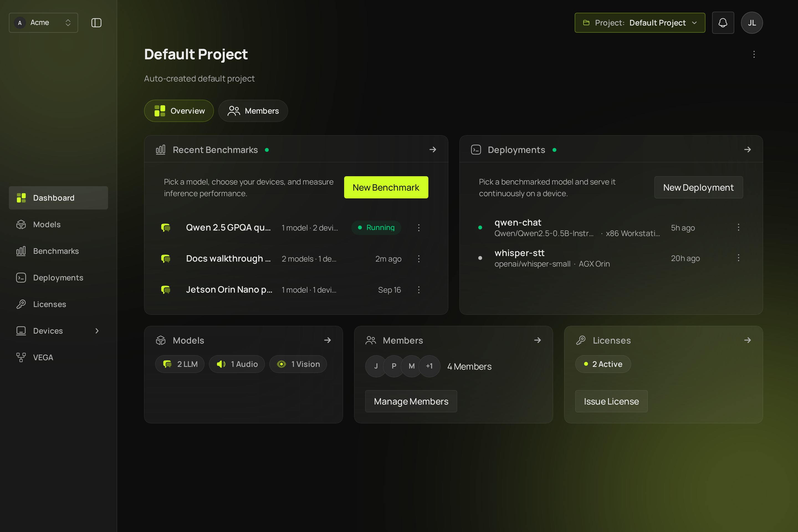Open Deployments via arrow icon
Image resolution: width=798 pixels, height=532 pixels.
tap(748, 150)
